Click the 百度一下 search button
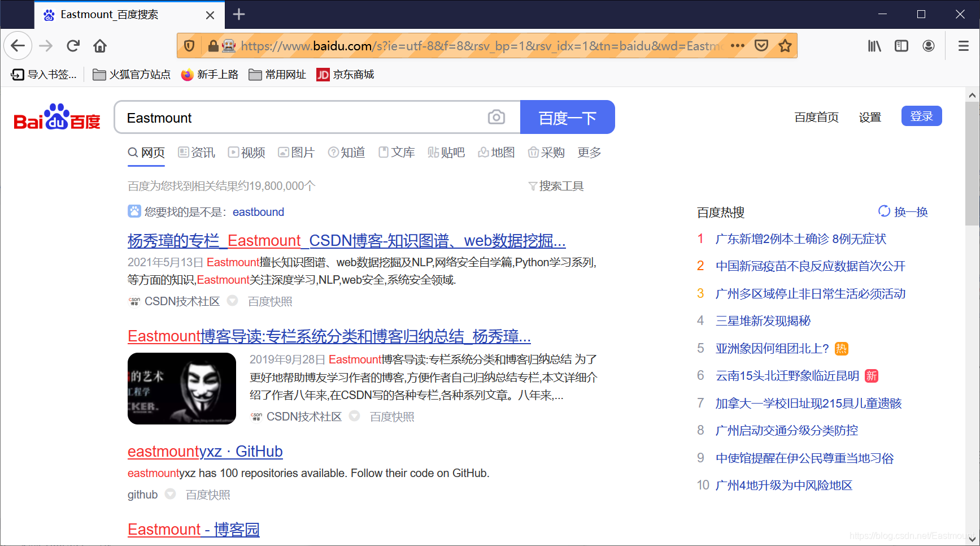The image size is (980, 546). 567,117
